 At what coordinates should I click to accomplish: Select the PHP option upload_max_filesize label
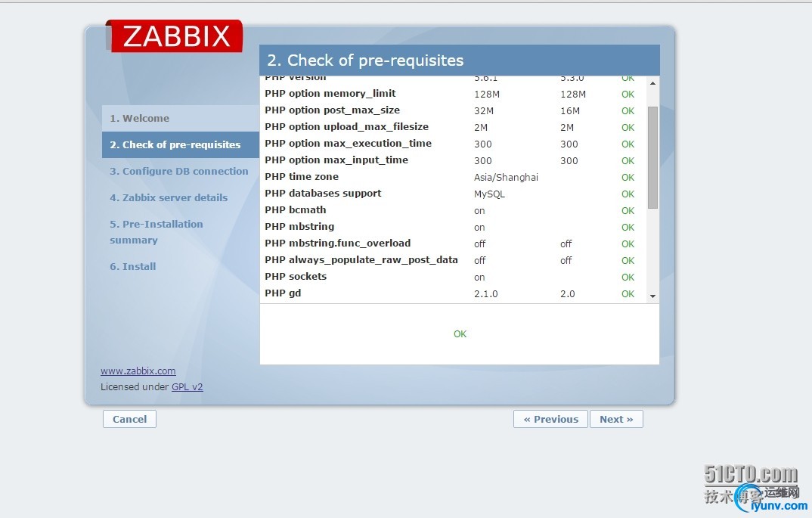[346, 127]
